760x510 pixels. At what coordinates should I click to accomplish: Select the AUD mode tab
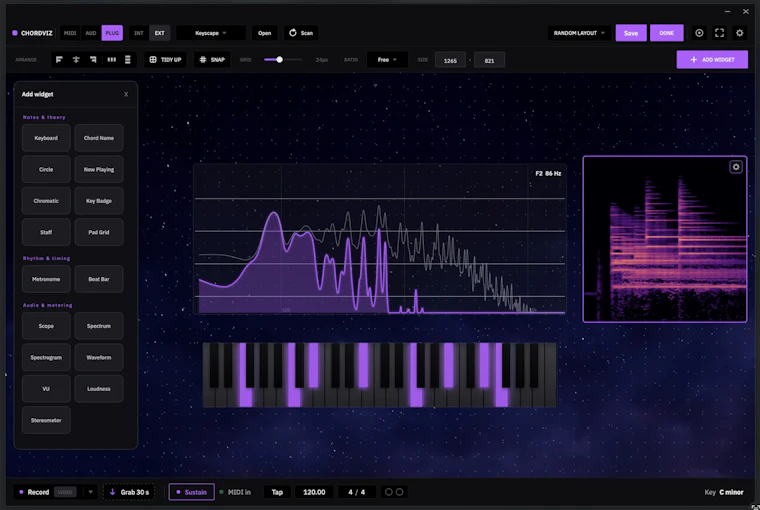[x=91, y=33]
